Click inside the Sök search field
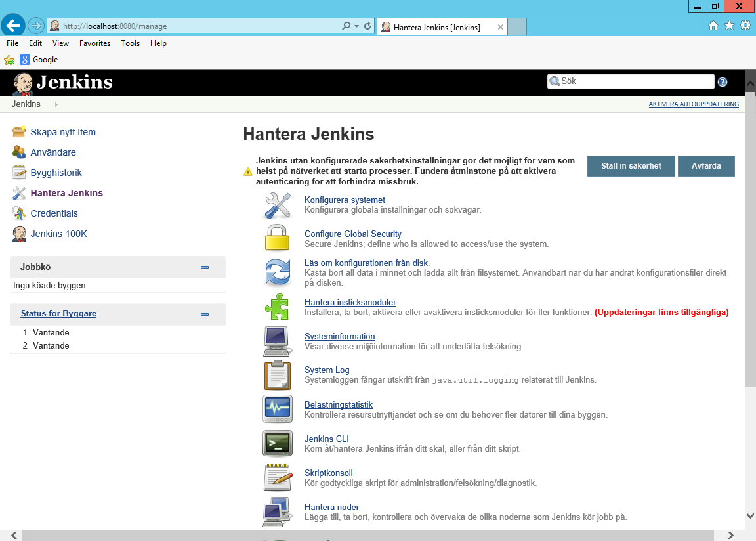 pyautogui.click(x=631, y=81)
